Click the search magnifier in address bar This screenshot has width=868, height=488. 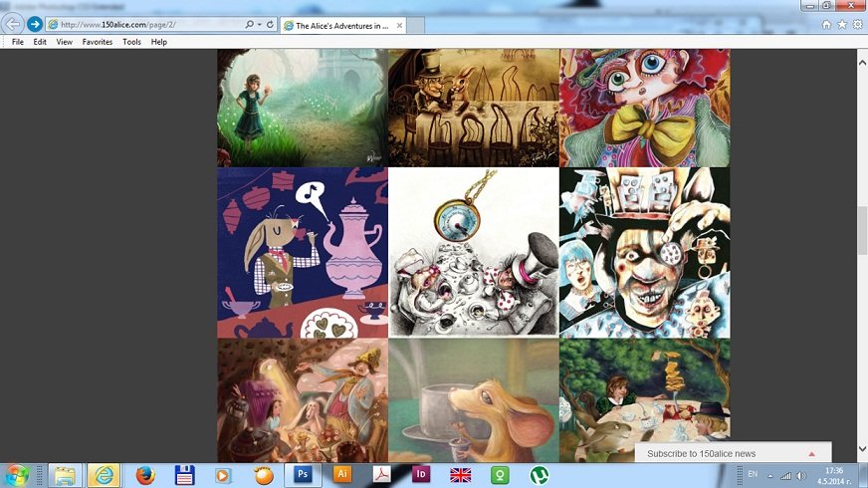click(x=249, y=24)
